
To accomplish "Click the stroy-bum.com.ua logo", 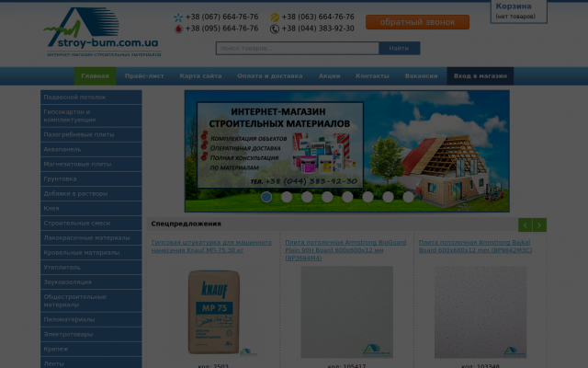I will pyautogui.click(x=102, y=32).
